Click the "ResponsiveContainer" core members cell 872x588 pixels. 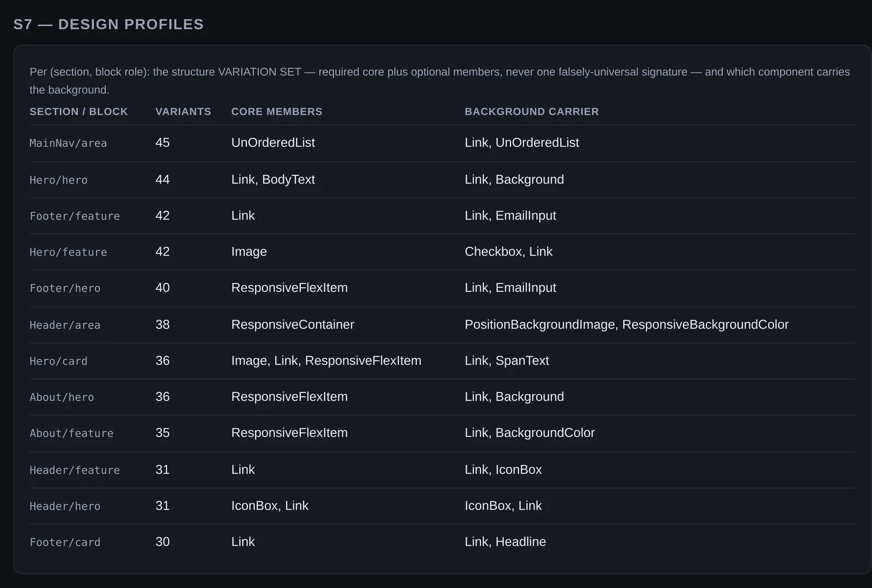click(293, 325)
